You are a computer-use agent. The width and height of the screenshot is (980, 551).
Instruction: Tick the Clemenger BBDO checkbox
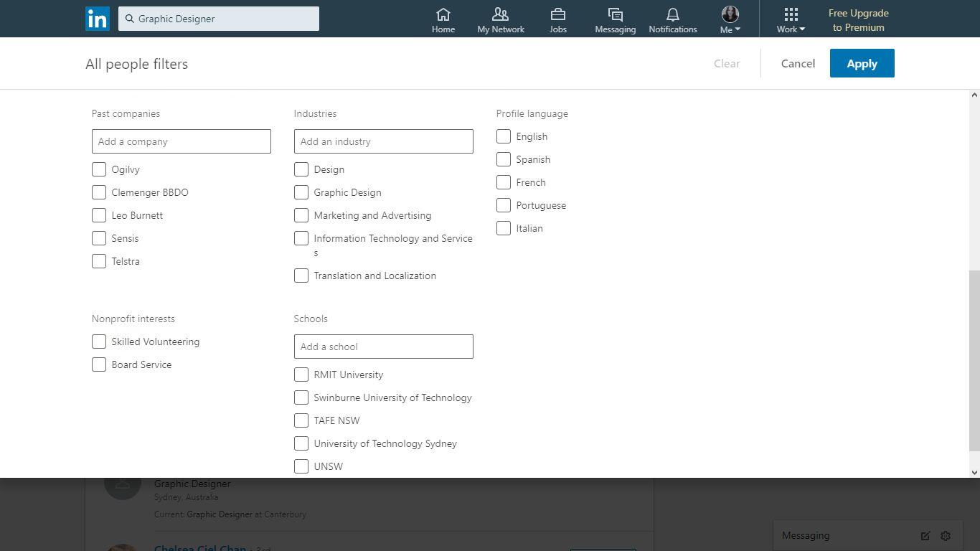[99, 192]
